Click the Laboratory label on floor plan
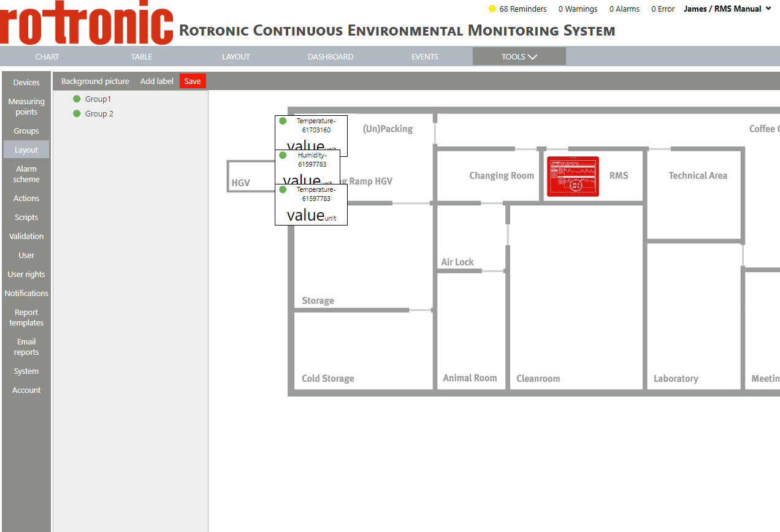The width and height of the screenshot is (780, 532). point(676,378)
